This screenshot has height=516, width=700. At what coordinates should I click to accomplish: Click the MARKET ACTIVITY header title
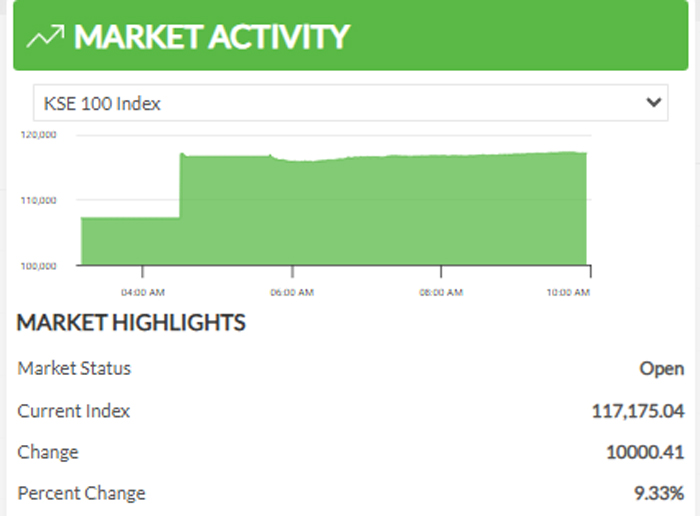(212, 37)
